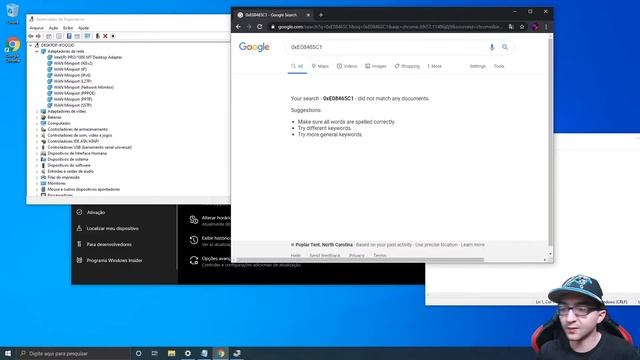Start voice search with microphone icon
The height and width of the screenshot is (360, 640).
[492, 47]
